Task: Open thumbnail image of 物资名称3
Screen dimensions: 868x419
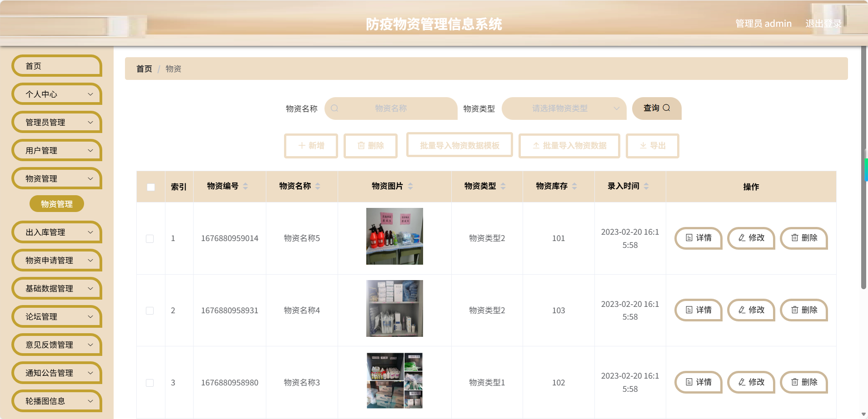Action: [394, 380]
